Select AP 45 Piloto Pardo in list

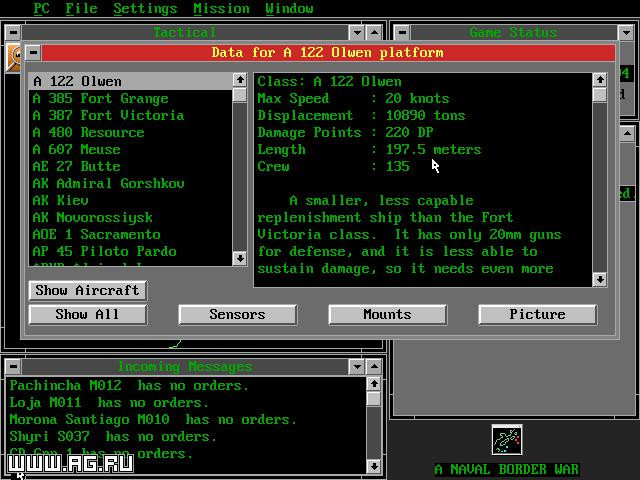click(131, 251)
